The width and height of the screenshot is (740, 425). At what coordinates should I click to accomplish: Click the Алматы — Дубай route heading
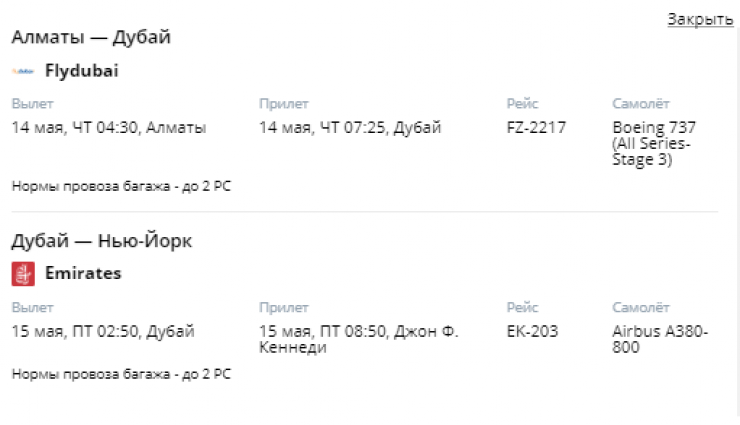point(91,37)
